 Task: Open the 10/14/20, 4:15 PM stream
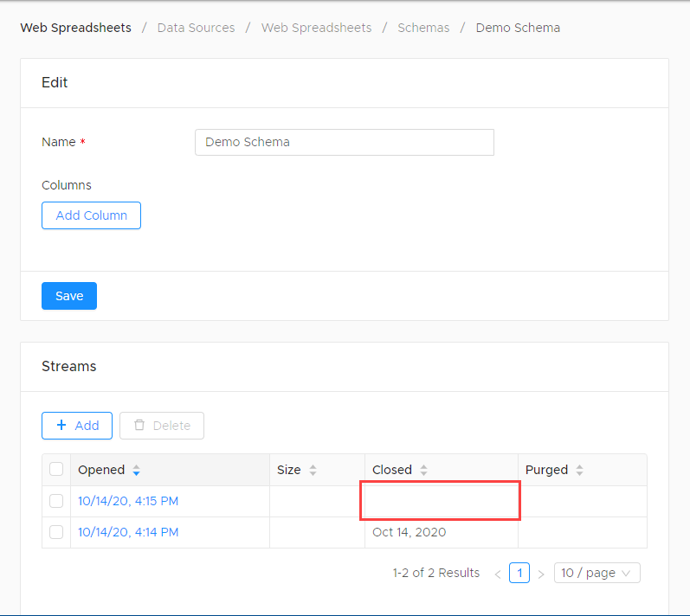point(128,501)
